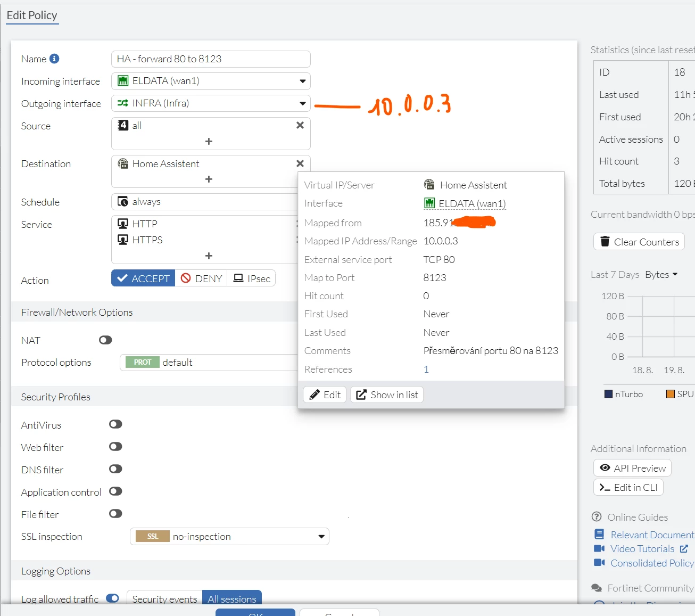Enable the File filter profile

pyautogui.click(x=115, y=514)
